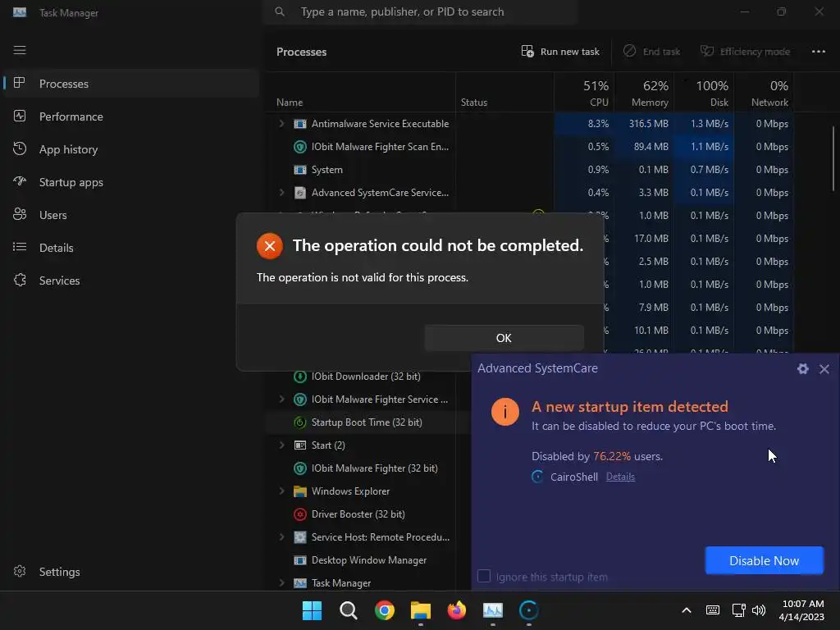Open the three-dot more options menu
This screenshot has width=840, height=630.
(818, 52)
